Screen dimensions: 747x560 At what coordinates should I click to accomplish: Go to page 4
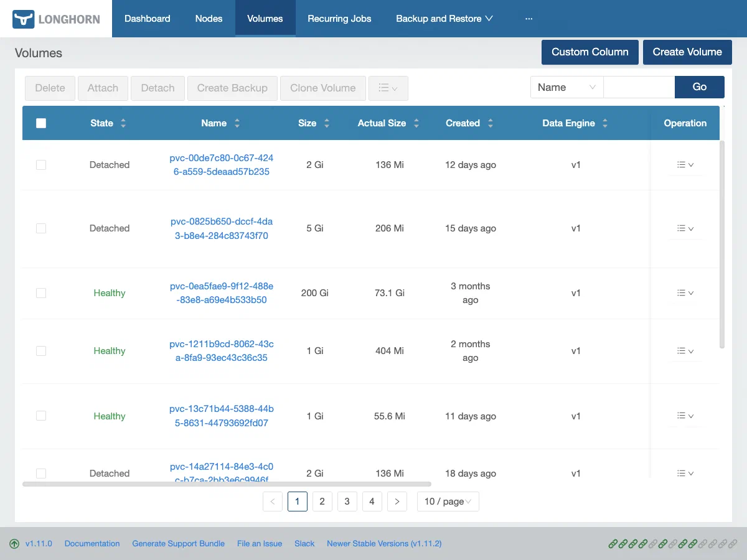[x=372, y=502]
